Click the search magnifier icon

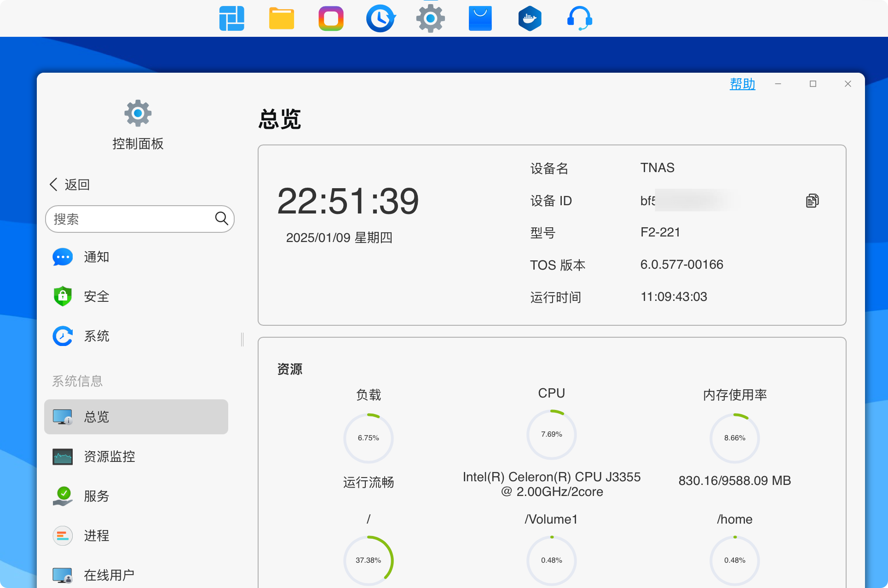[221, 219]
